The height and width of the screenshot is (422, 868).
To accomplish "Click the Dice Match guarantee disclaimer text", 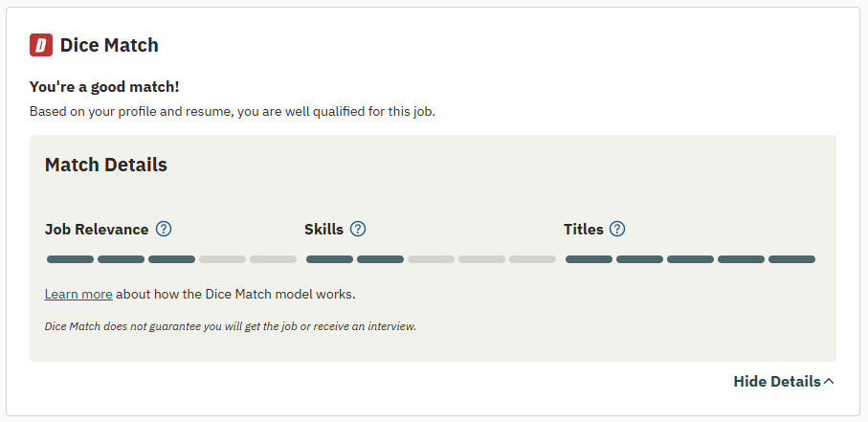I will point(231,326).
